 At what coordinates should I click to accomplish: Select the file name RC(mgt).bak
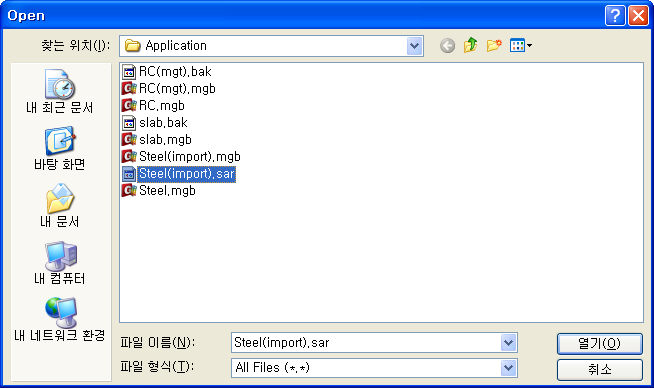click(175, 72)
